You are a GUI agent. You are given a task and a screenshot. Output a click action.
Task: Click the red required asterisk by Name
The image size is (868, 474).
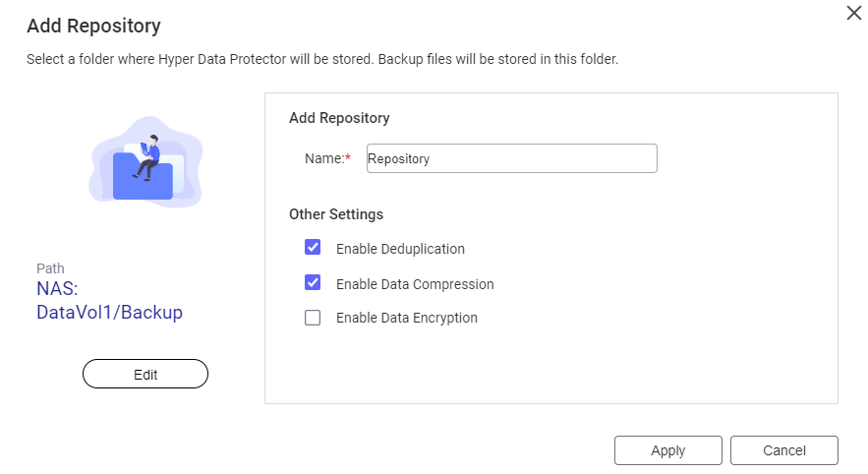348,157
